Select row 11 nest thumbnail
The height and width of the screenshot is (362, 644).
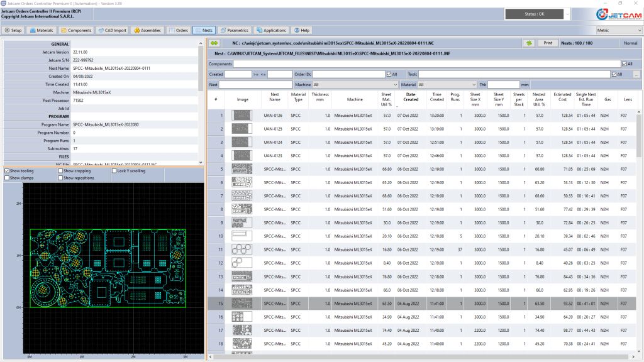(x=242, y=250)
